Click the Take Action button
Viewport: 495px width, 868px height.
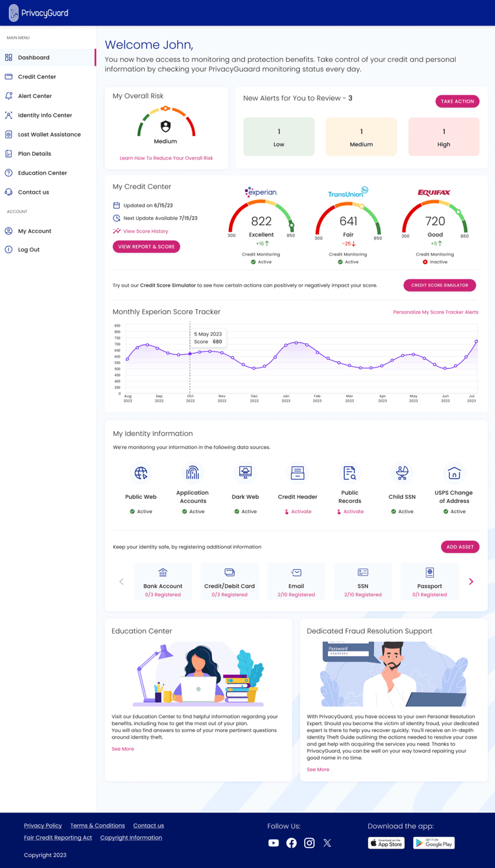(x=458, y=101)
